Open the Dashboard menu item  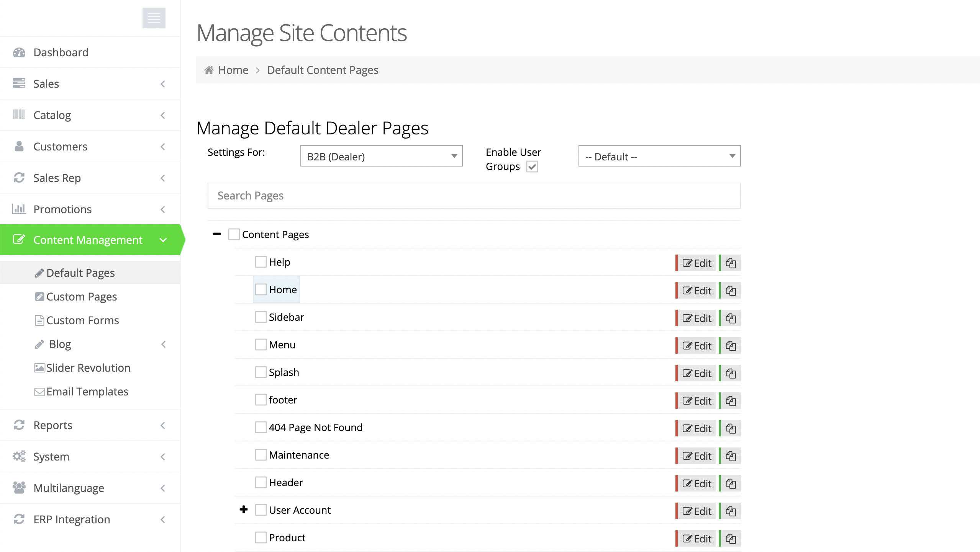pos(90,52)
